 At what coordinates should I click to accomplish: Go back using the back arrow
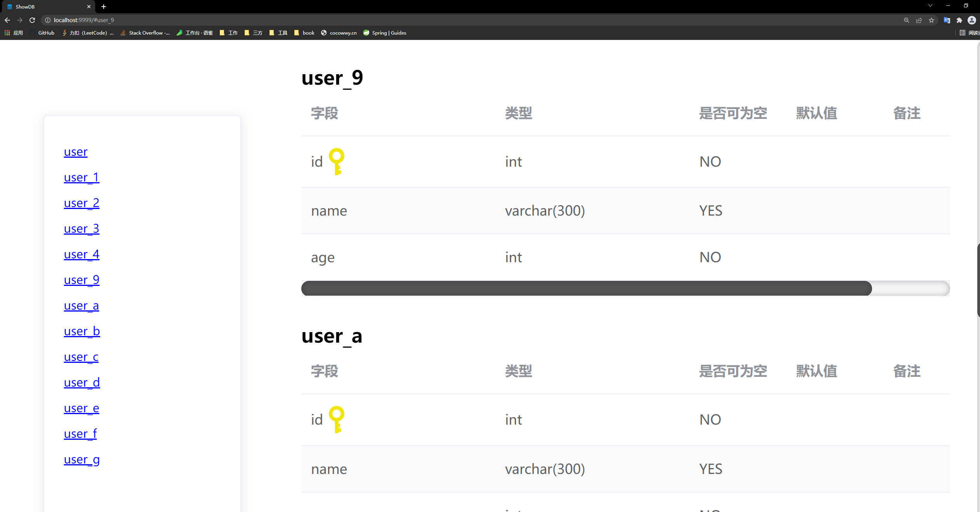tap(7, 20)
